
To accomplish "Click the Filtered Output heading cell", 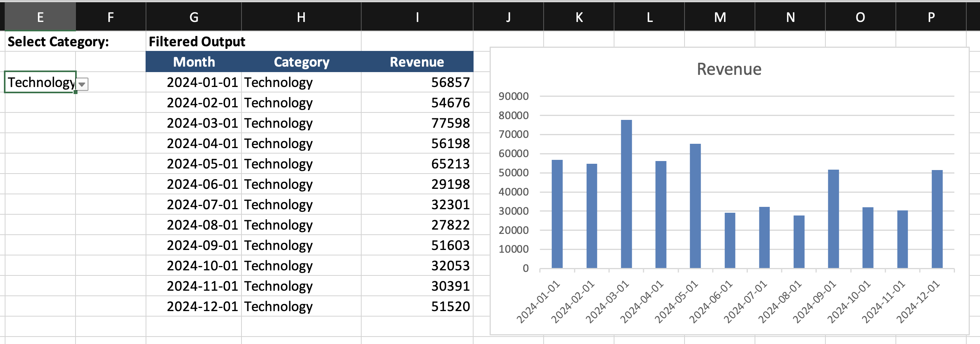I will 197,42.
